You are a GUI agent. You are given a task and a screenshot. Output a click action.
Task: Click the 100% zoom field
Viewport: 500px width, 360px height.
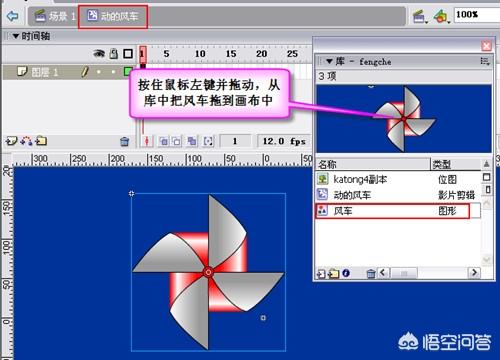(x=477, y=15)
